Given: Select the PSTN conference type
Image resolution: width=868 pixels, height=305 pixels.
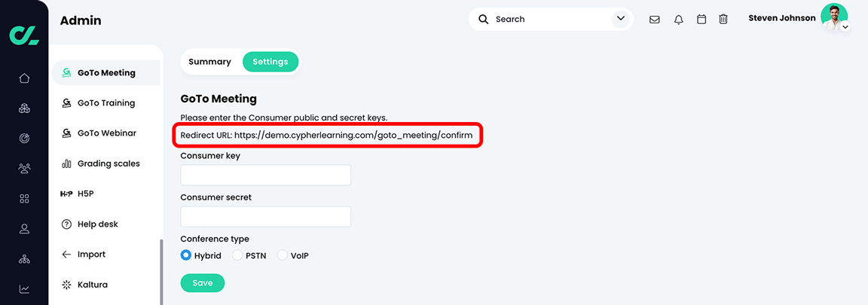Looking at the screenshot, I should coord(237,256).
